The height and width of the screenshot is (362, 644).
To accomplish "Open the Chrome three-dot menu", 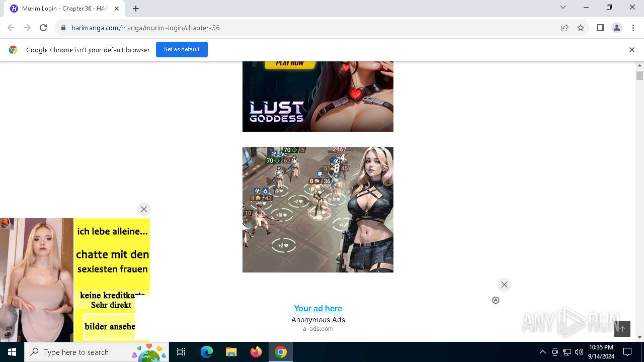I will point(632,28).
